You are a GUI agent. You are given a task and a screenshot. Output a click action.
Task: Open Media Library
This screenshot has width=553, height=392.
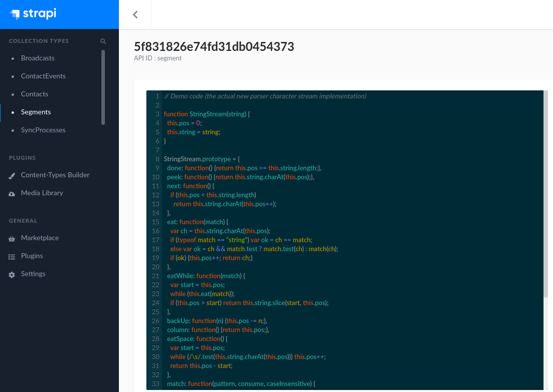(42, 193)
